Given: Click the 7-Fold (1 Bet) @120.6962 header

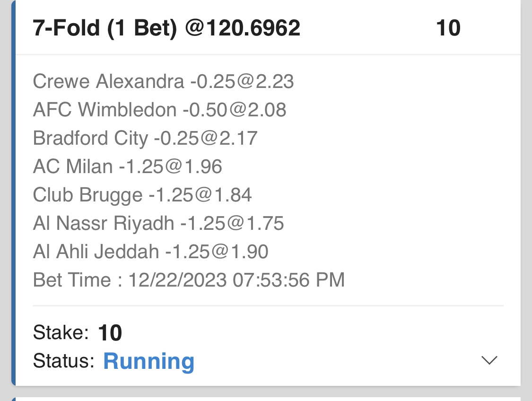Looking at the screenshot, I should (166, 28).
